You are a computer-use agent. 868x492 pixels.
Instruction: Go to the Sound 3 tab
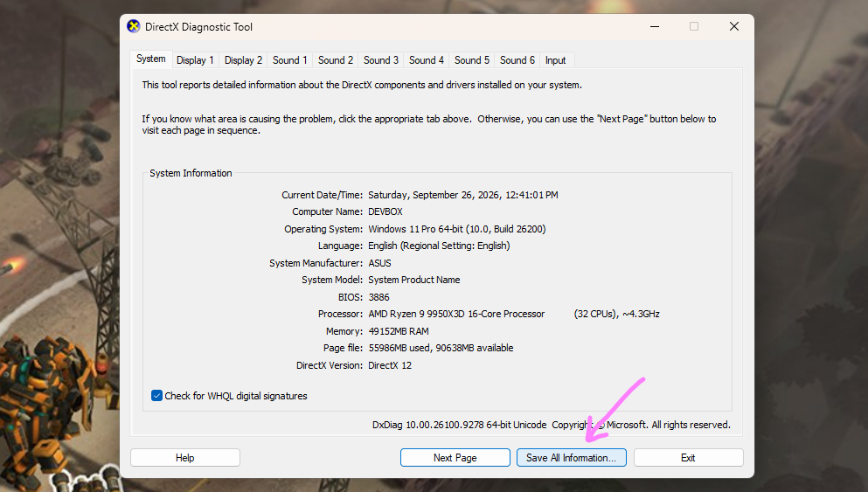click(x=381, y=60)
